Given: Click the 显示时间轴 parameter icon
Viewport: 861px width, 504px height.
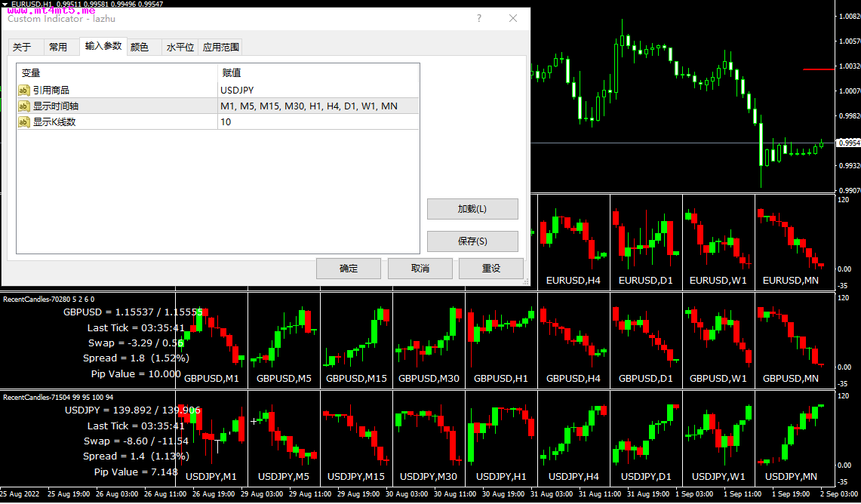Looking at the screenshot, I should coord(23,106).
